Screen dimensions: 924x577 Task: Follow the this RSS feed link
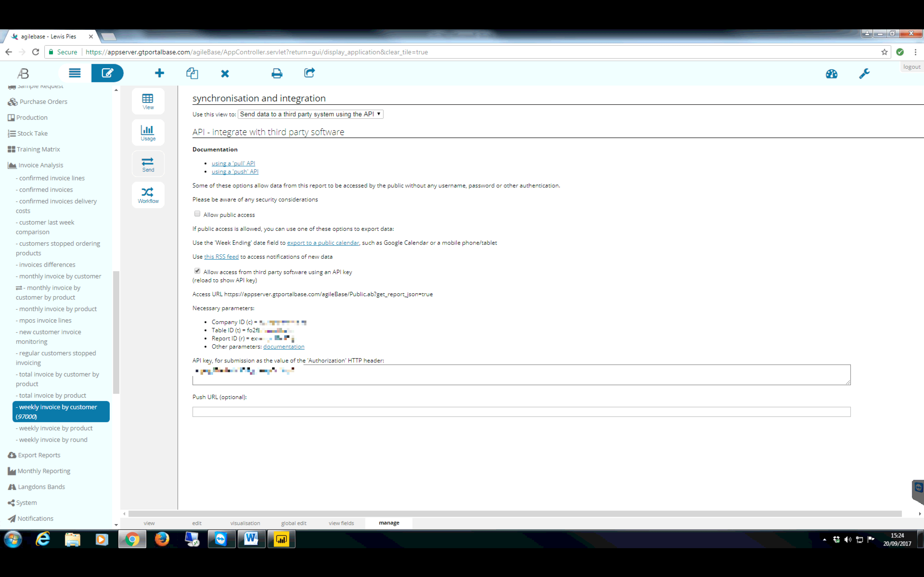[221, 256]
